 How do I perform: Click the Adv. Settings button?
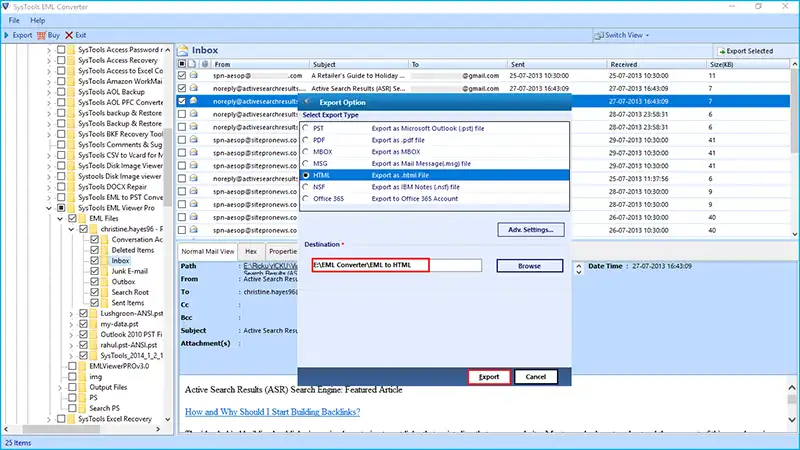(x=531, y=230)
